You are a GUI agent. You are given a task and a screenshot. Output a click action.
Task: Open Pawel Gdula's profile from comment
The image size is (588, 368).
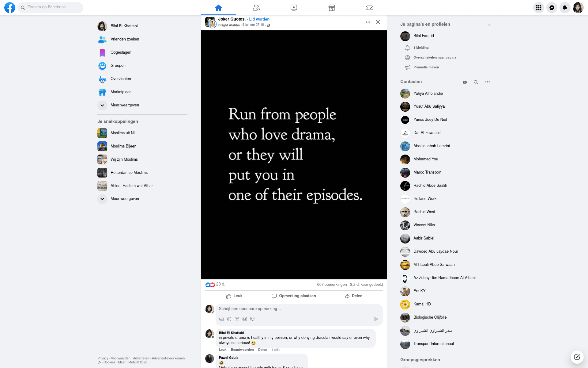[228, 358]
